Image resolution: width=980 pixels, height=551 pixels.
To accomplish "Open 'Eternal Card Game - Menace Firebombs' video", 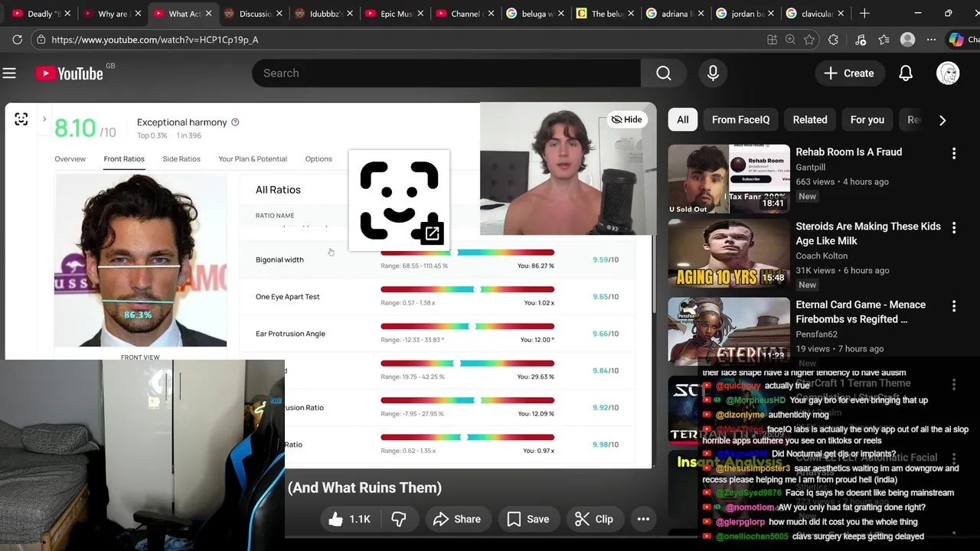I will (x=861, y=311).
